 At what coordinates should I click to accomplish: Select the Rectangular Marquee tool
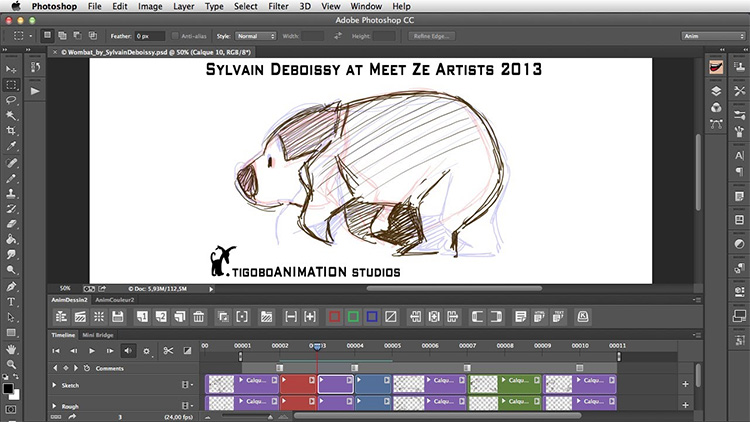(x=11, y=85)
